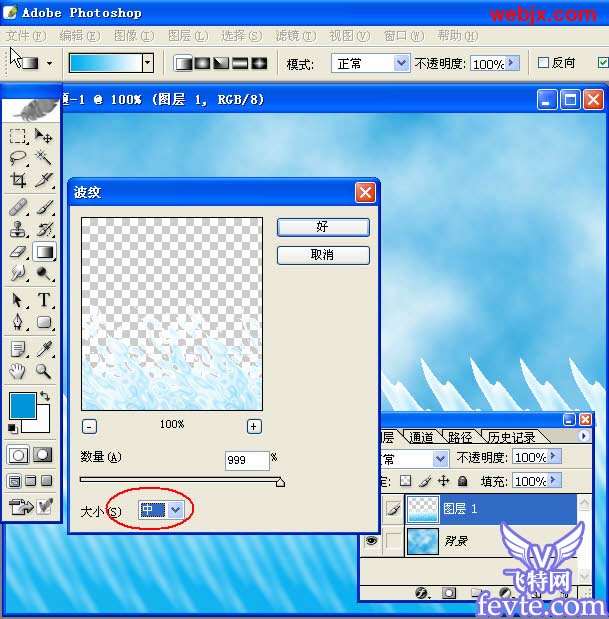Select the Lasso tool
Image resolution: width=609 pixels, height=619 pixels.
18,158
